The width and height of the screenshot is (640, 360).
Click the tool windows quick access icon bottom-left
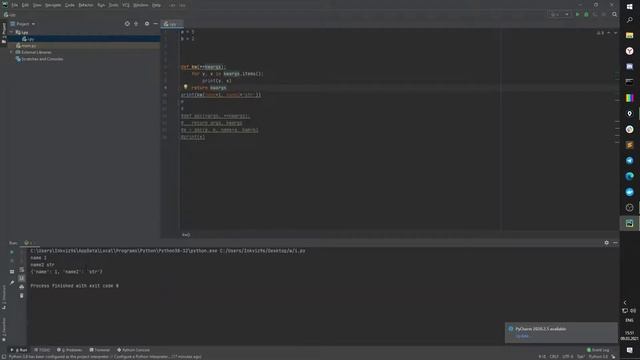[x=3, y=357]
